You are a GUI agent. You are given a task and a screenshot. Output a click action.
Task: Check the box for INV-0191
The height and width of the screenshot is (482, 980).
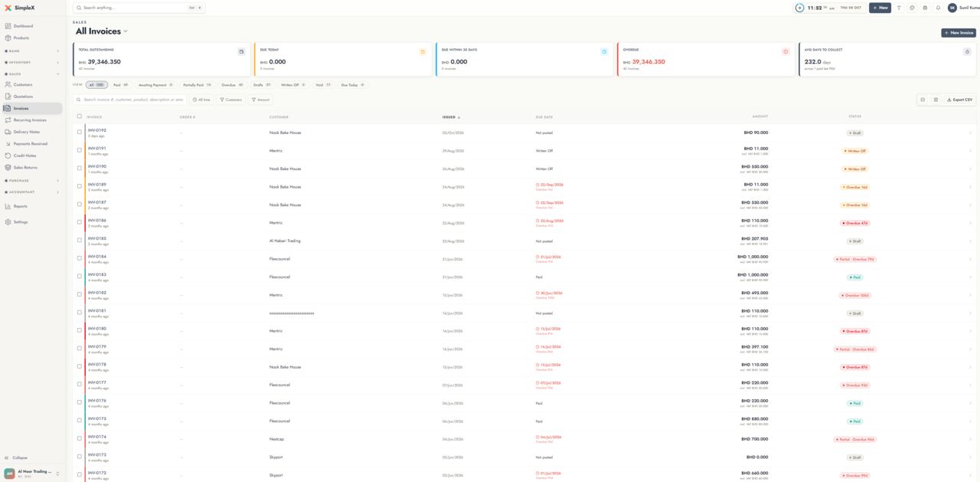coord(79,150)
